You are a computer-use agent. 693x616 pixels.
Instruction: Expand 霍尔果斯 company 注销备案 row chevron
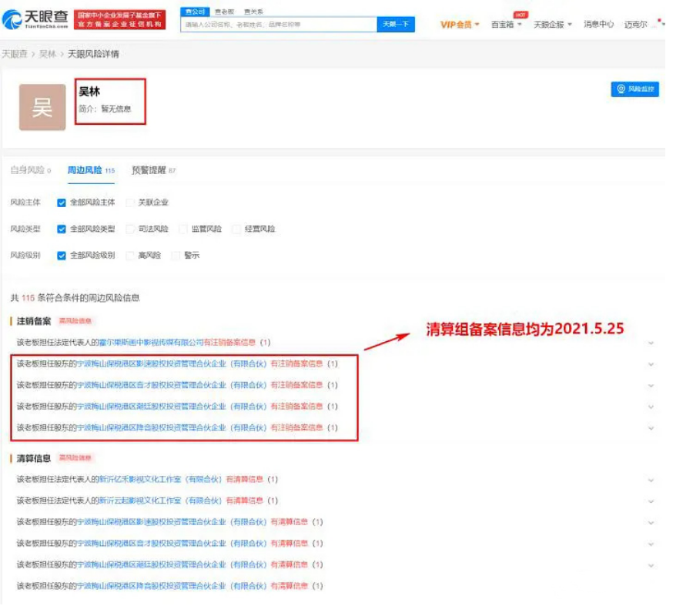(x=651, y=343)
